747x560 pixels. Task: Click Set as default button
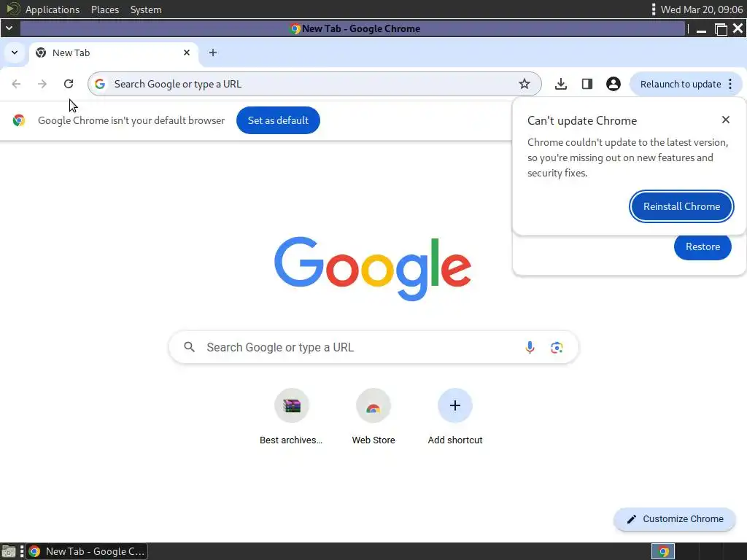(278, 120)
